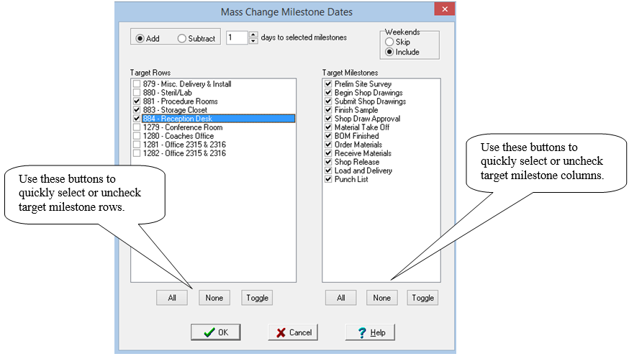Open Help with the question mark button
This screenshot has height=364, width=629.
[x=370, y=332]
